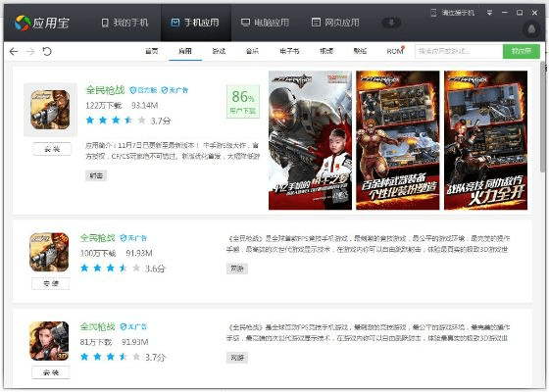Open the 百余种武器装备 screenshot
This screenshot has width=549, height=392.
pyautogui.click(x=398, y=140)
